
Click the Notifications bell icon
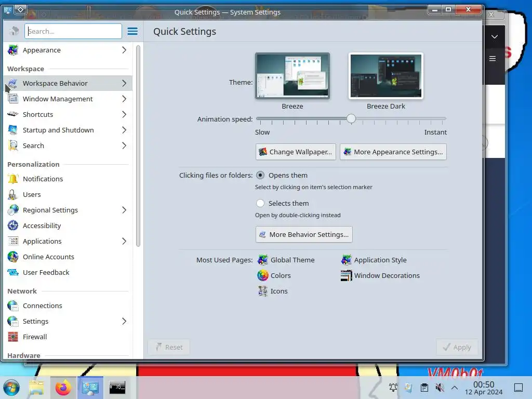coord(13,179)
